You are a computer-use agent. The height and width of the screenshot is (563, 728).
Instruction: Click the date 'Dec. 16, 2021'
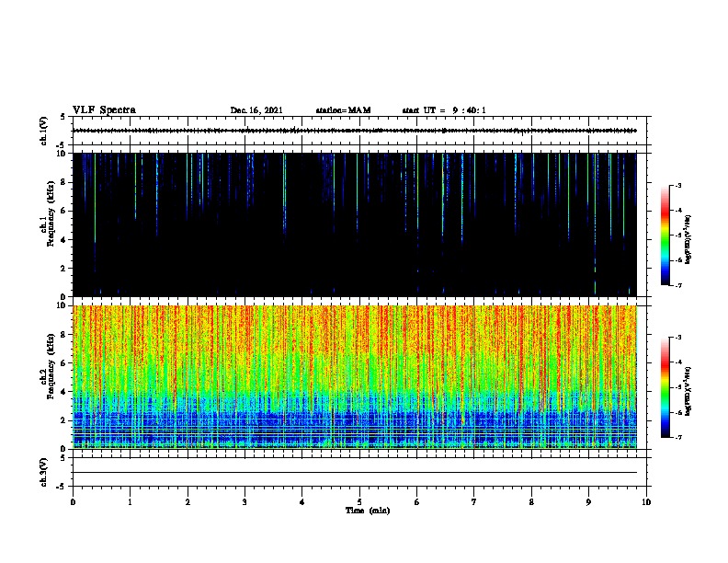pyautogui.click(x=256, y=110)
